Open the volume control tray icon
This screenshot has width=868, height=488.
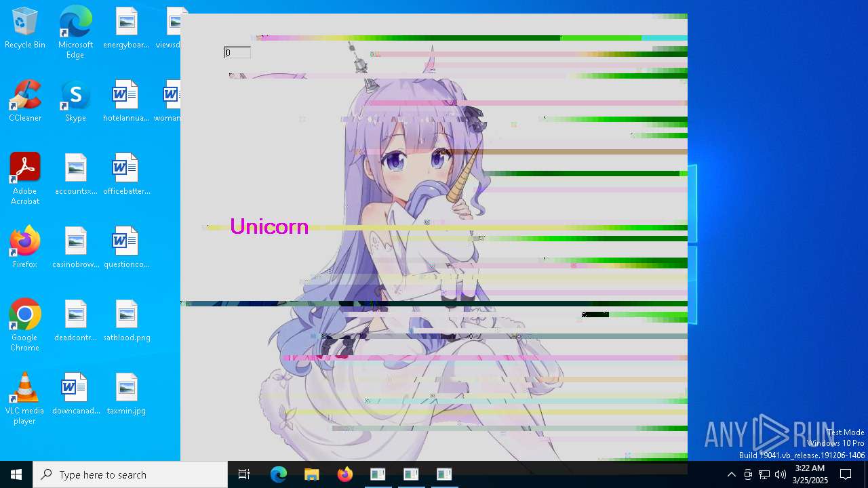(x=781, y=474)
